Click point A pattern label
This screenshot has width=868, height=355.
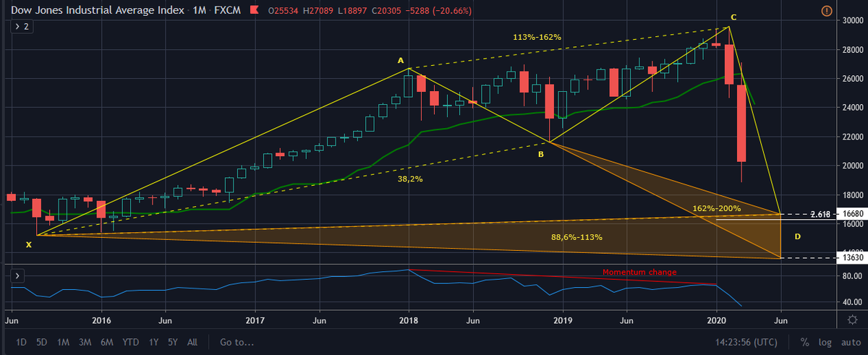pyautogui.click(x=400, y=61)
